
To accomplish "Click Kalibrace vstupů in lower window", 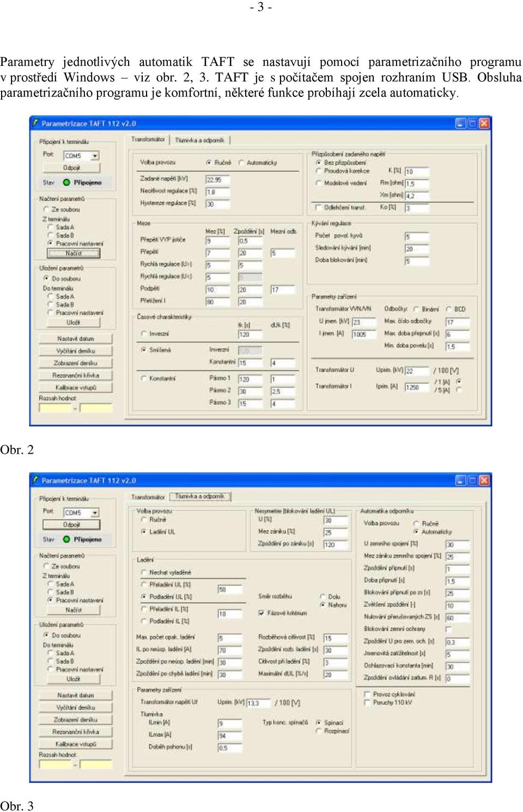I will click(x=76, y=744).
